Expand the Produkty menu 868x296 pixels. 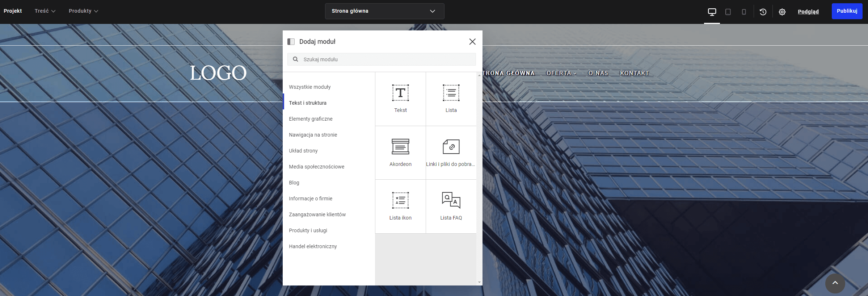84,11
